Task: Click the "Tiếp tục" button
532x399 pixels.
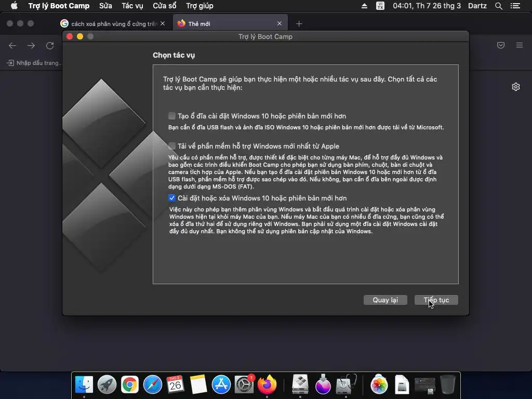Action: point(436,300)
